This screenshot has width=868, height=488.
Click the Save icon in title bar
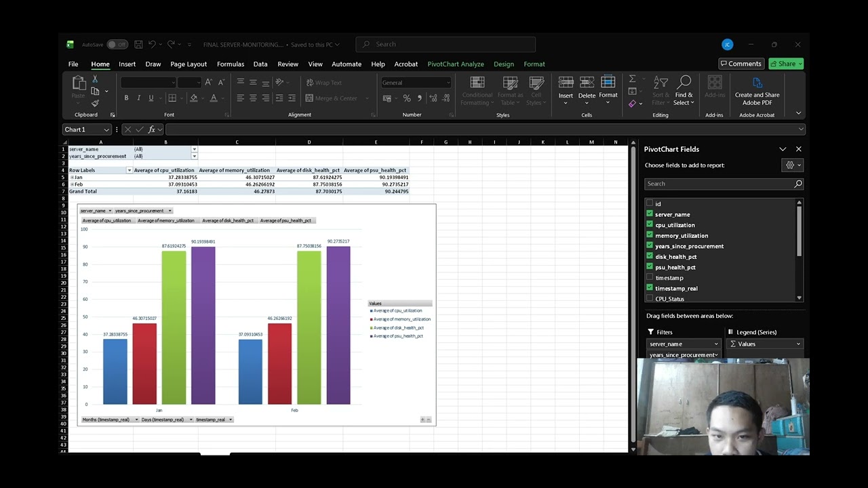(138, 45)
